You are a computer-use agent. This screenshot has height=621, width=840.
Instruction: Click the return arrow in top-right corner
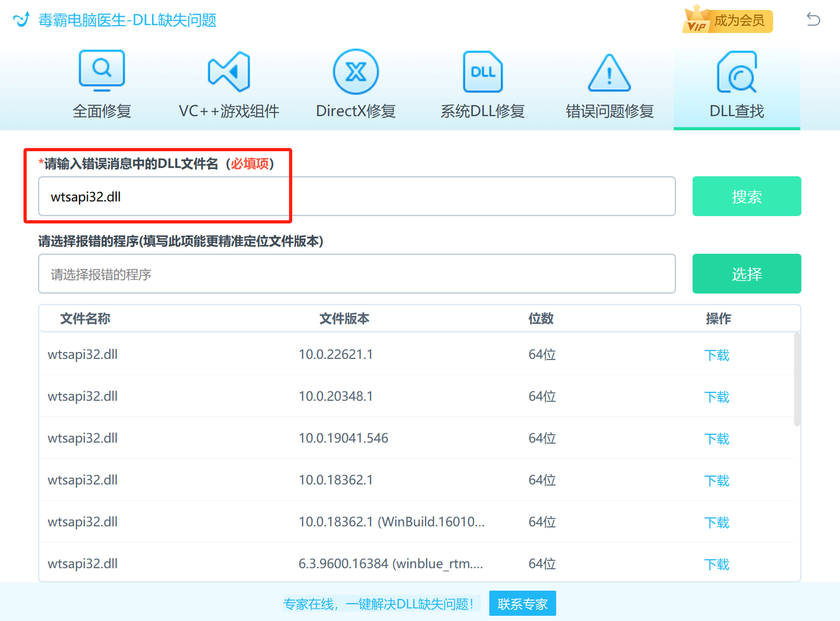[814, 19]
